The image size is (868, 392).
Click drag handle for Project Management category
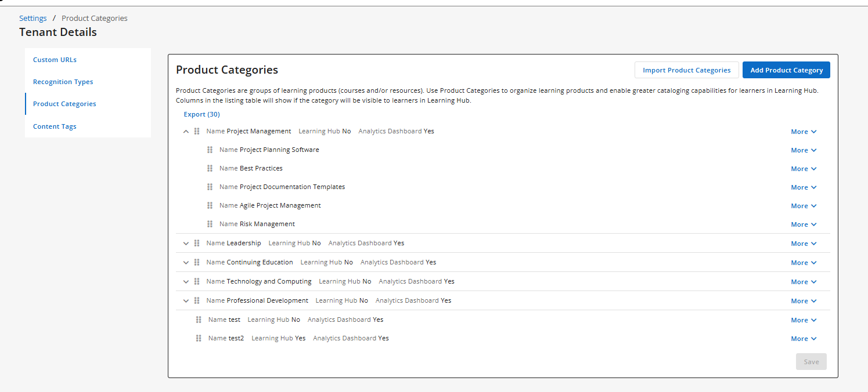[197, 132]
